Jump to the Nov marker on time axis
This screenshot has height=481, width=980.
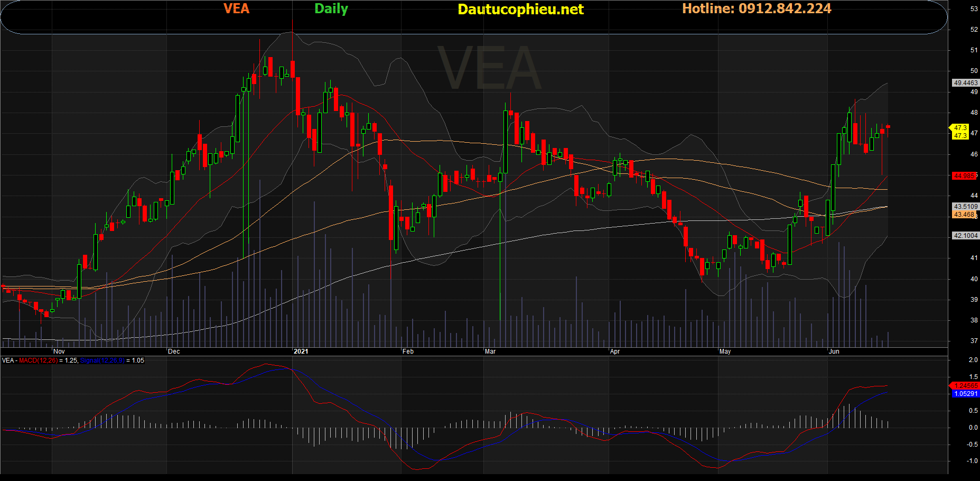pos(59,351)
